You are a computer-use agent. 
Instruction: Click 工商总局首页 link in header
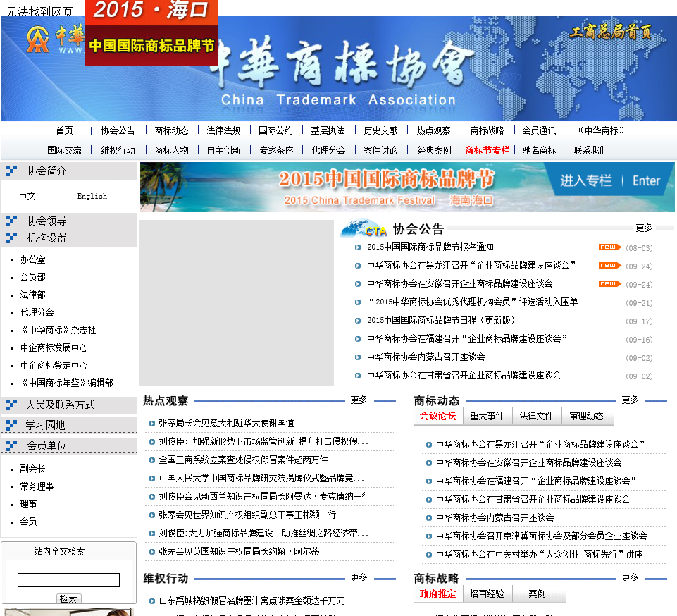point(610,32)
